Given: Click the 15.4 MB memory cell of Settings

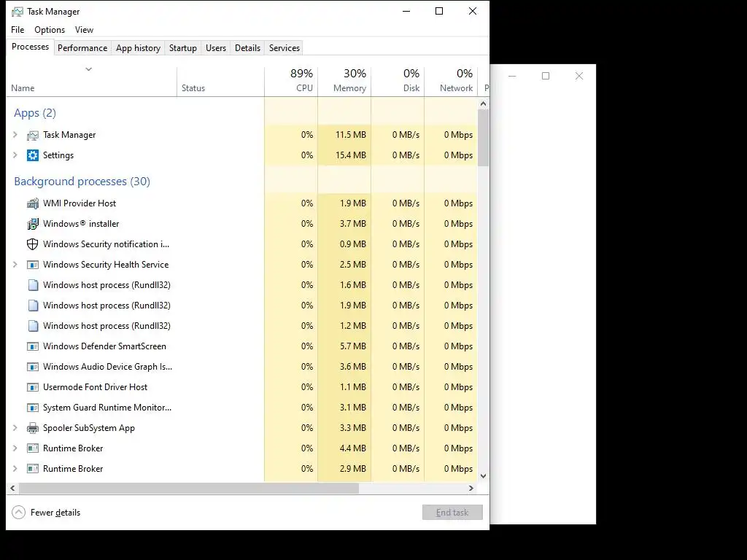Looking at the screenshot, I should pyautogui.click(x=344, y=155).
